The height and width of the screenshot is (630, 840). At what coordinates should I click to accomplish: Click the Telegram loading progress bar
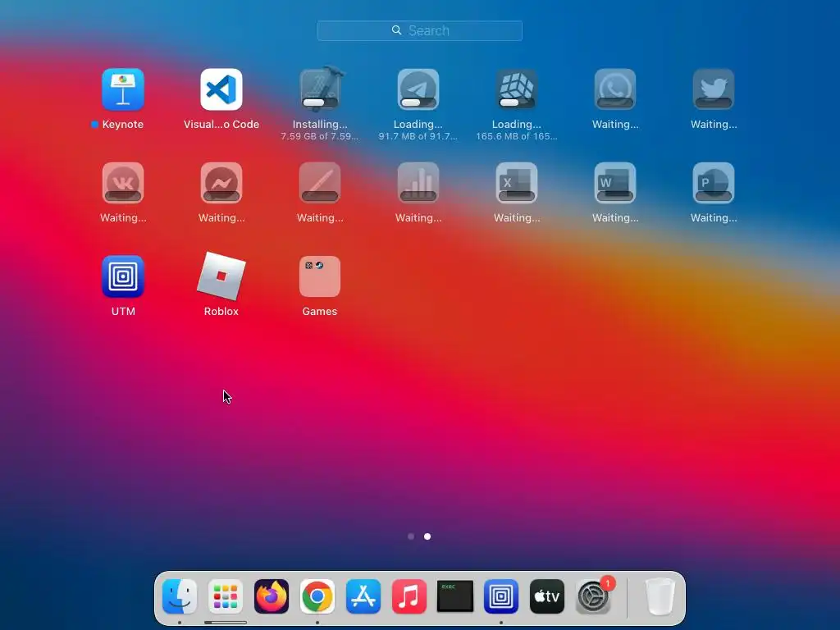[x=418, y=103]
